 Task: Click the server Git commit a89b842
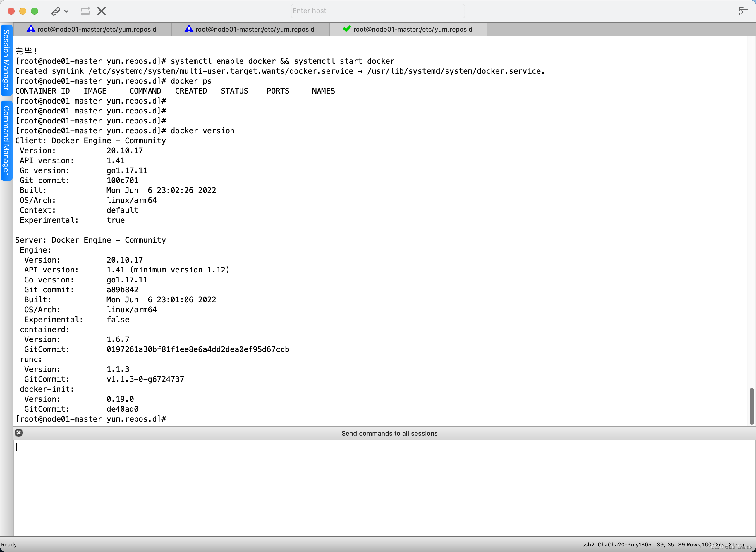(122, 290)
